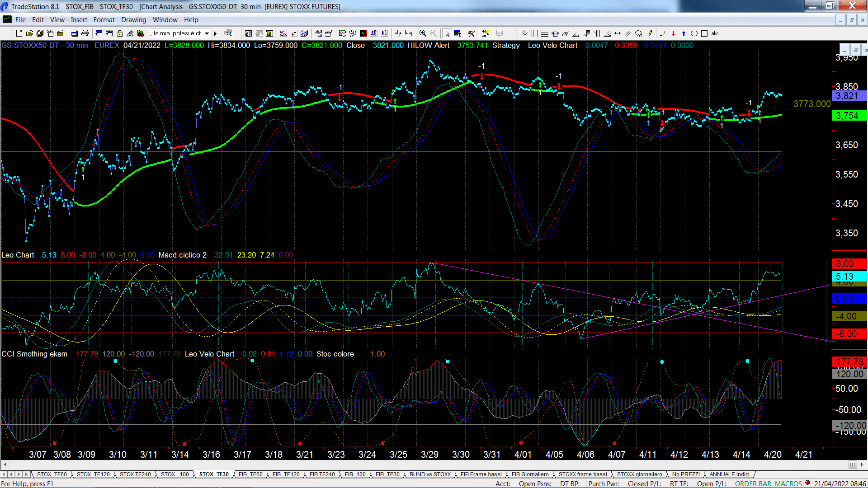Switch to the FIB TF240 workspace tab

[322, 474]
